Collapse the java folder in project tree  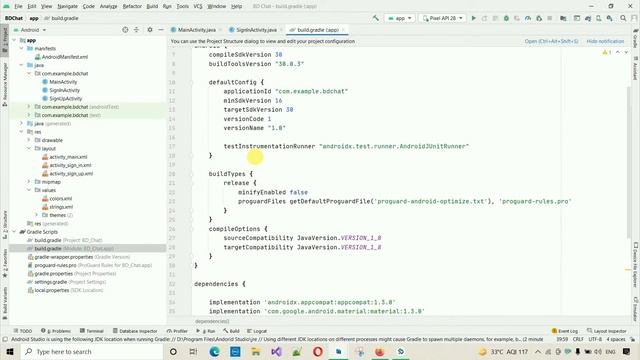click(21, 65)
